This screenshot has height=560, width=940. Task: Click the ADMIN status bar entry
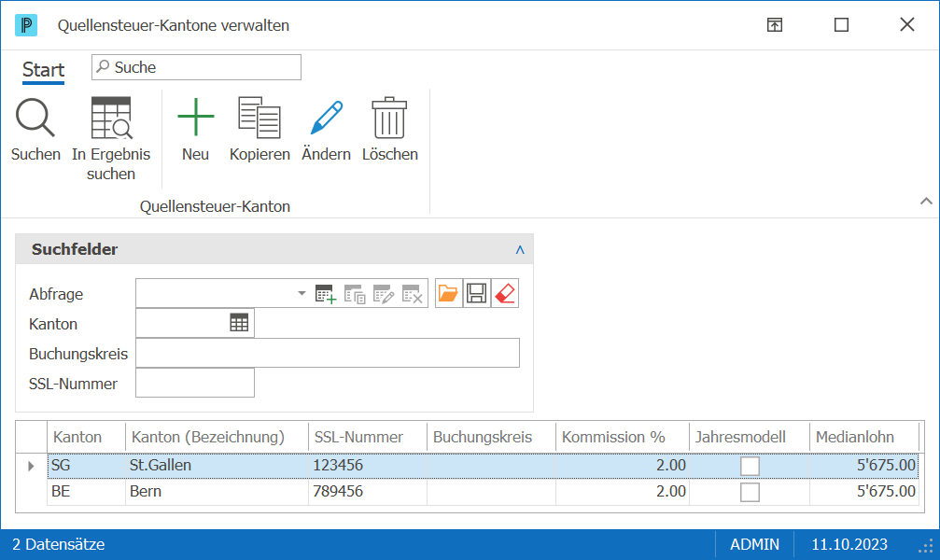pos(754,544)
